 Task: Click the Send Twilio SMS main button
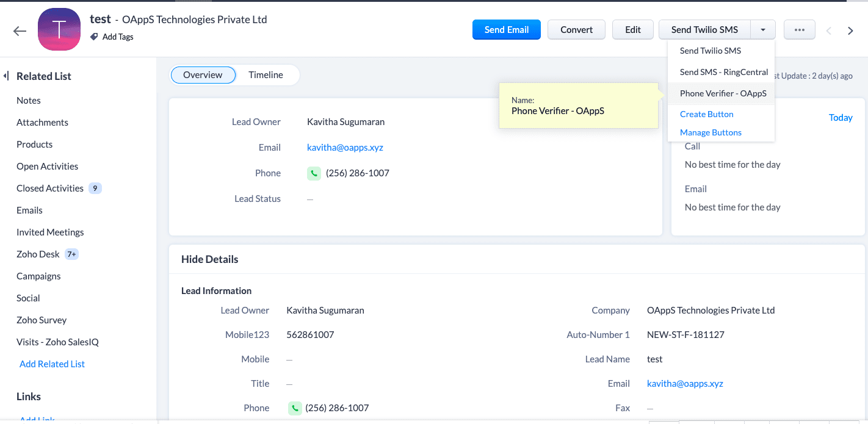coord(704,30)
